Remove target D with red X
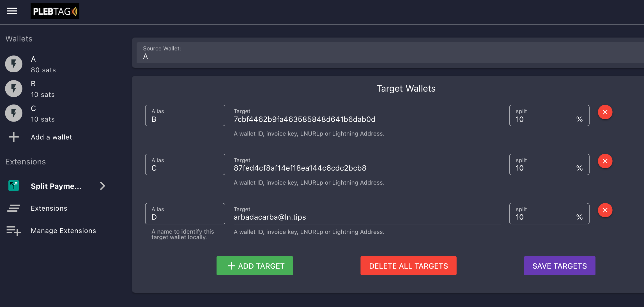This screenshot has height=307, width=644. click(605, 210)
